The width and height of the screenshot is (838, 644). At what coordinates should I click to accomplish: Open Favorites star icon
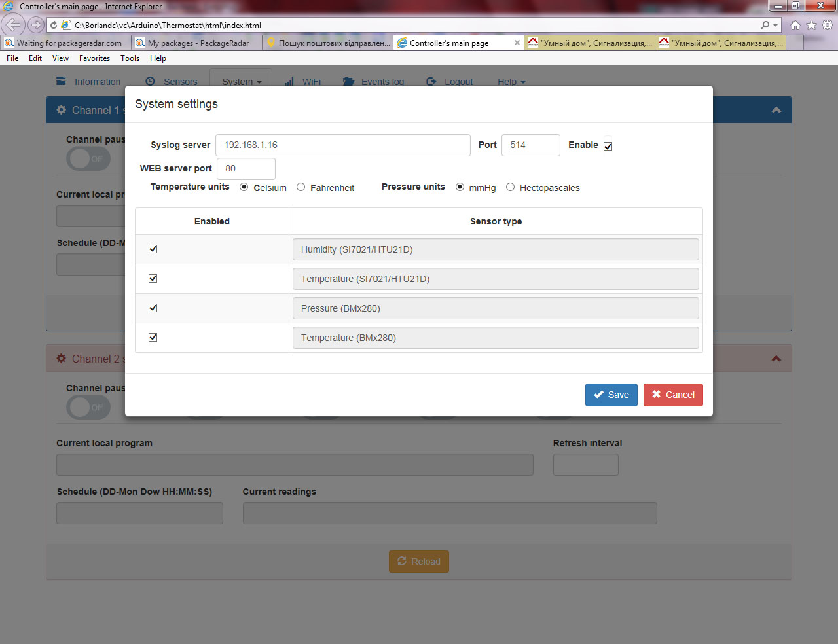(811, 25)
